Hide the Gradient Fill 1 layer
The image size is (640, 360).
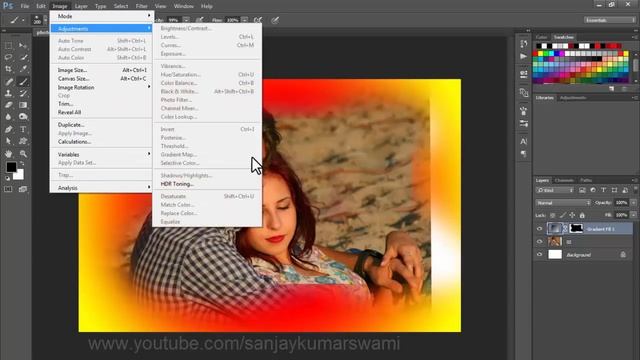pos(540,229)
